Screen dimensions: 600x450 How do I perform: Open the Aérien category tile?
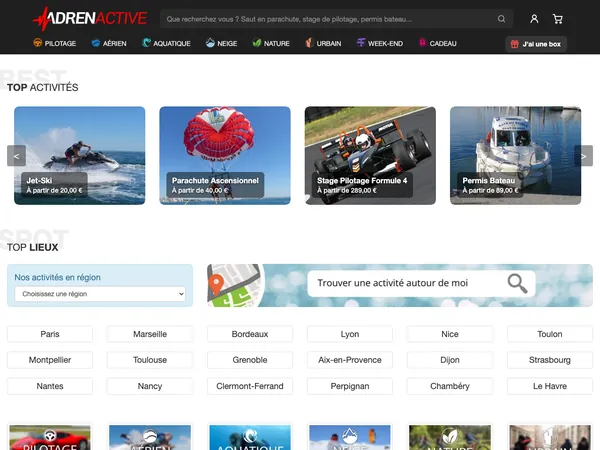click(150, 437)
